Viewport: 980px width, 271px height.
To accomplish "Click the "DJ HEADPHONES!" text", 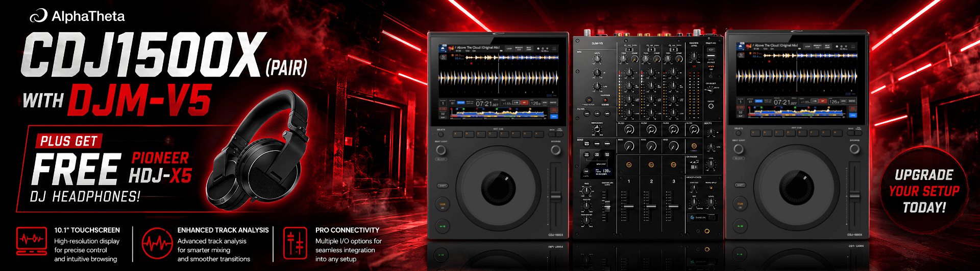I will tap(85, 197).
